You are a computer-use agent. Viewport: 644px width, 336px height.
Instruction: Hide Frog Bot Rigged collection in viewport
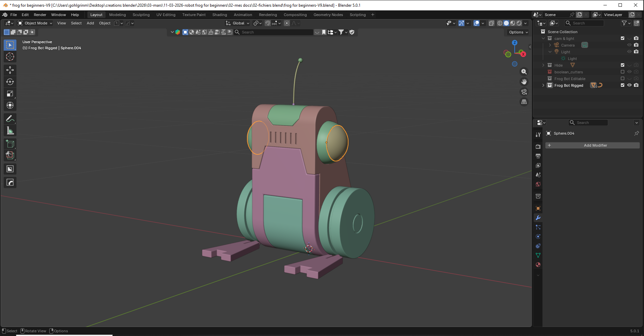629,85
